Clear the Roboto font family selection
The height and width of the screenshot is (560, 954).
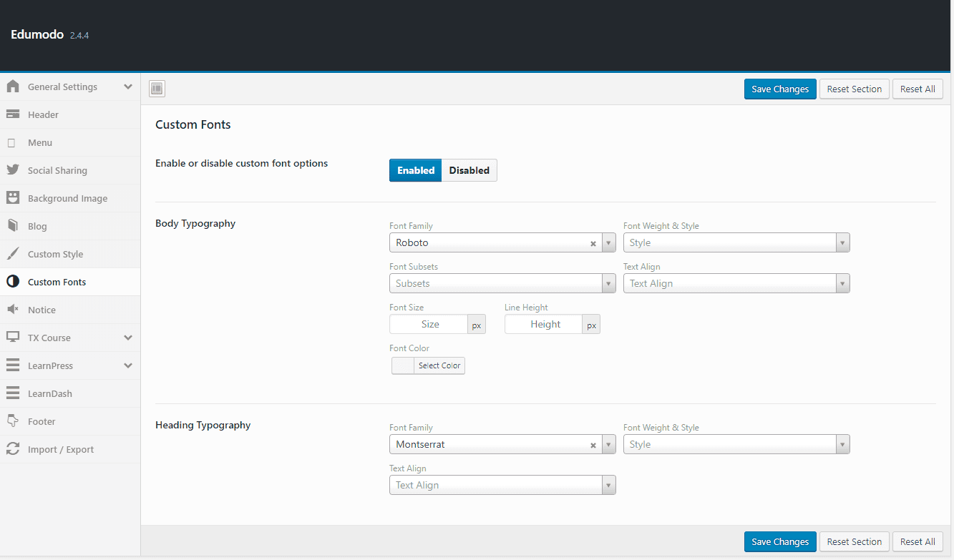click(593, 243)
